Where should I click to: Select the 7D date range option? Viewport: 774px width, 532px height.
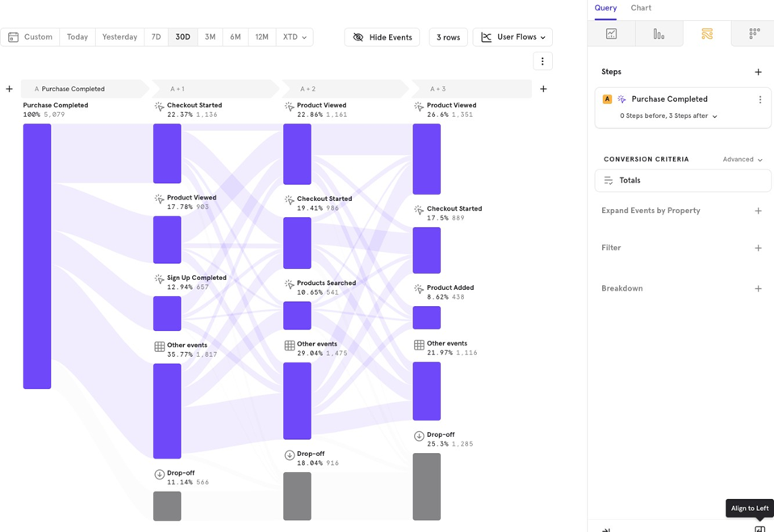click(156, 37)
